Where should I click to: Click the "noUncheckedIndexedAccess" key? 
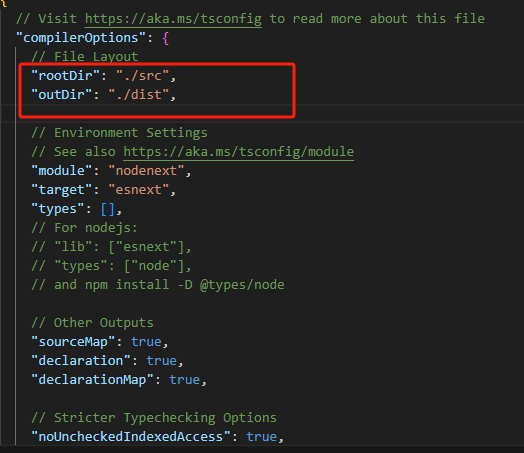pos(131,437)
